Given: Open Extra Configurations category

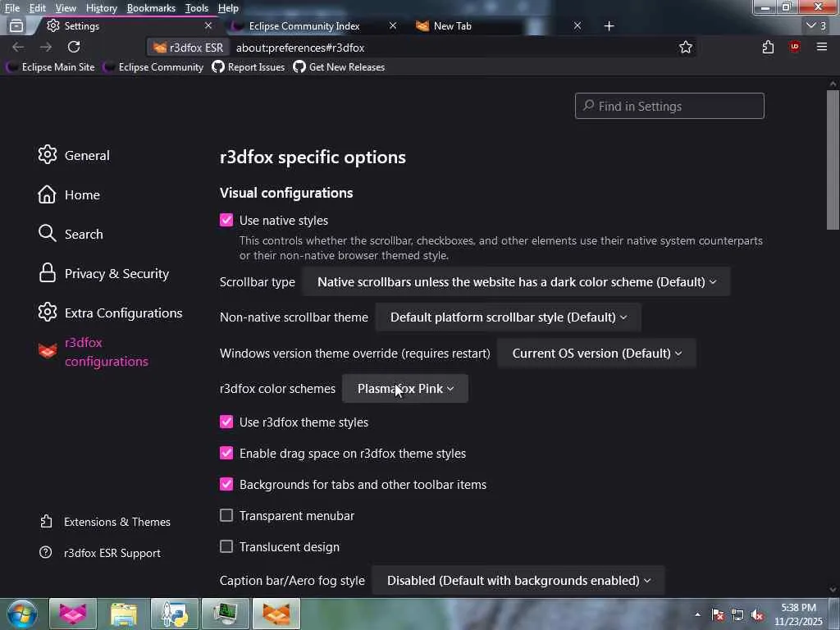Looking at the screenshot, I should tap(111, 313).
